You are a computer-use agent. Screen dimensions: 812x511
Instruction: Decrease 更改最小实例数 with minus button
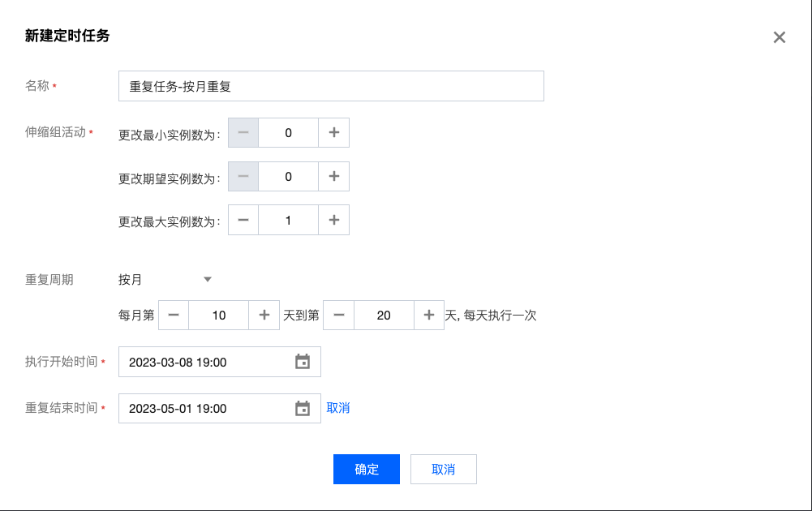[x=243, y=133]
